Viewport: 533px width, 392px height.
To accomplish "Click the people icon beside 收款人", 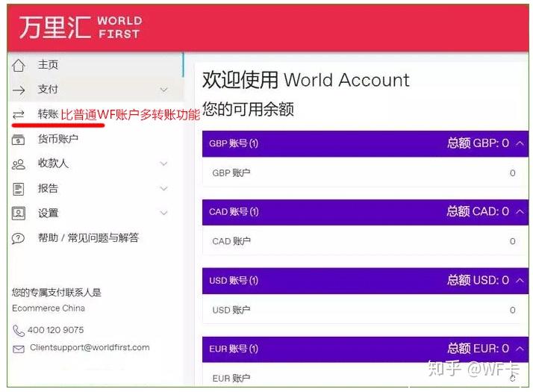I will coord(19,164).
